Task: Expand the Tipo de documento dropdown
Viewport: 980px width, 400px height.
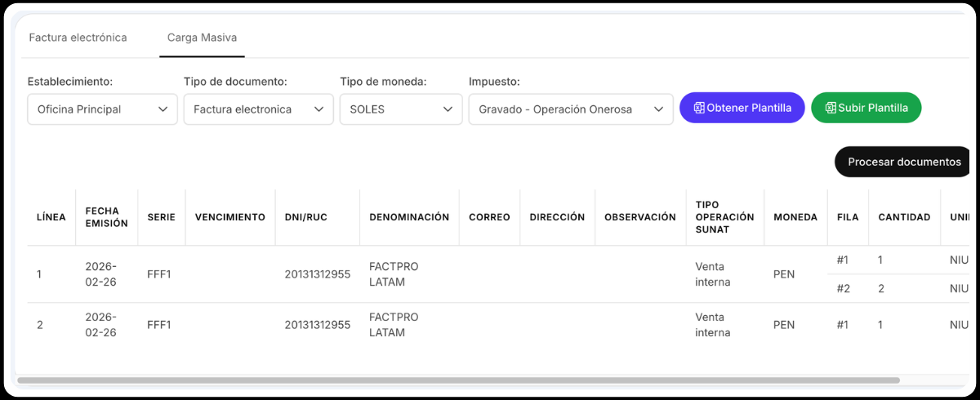Action: (x=258, y=109)
